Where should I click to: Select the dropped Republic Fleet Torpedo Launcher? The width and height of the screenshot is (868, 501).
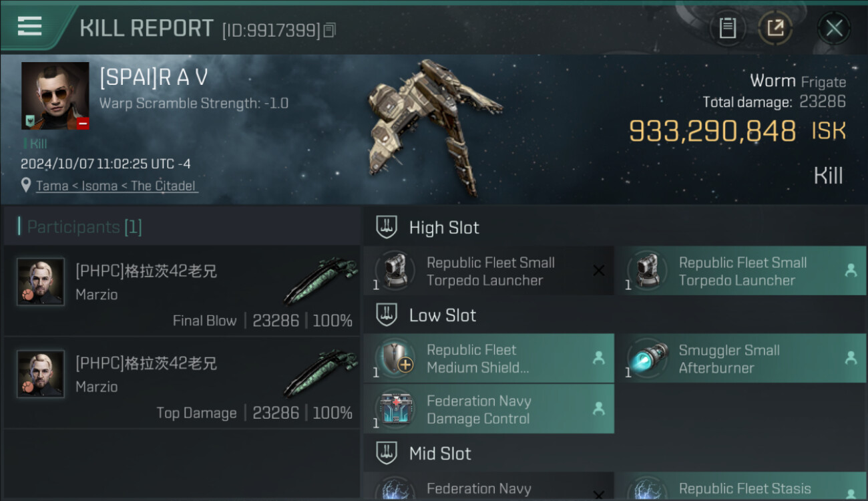[741, 271]
